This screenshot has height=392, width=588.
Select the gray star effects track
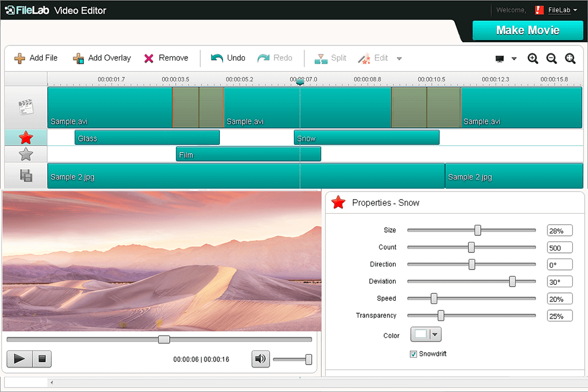26,154
